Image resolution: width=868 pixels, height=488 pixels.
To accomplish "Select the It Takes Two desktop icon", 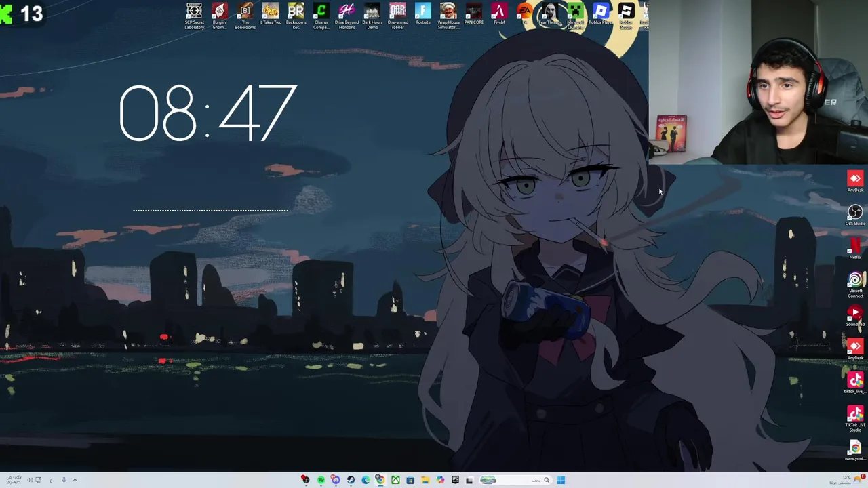I will (270, 15).
